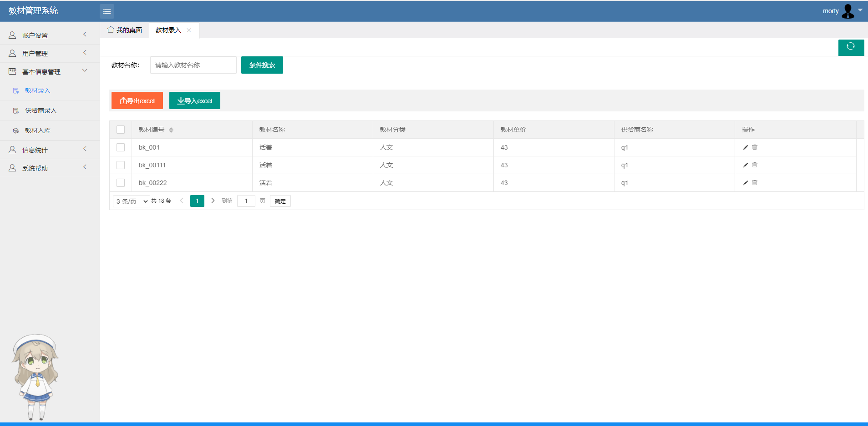Go to next page arrow
The image size is (868, 426).
213,200
